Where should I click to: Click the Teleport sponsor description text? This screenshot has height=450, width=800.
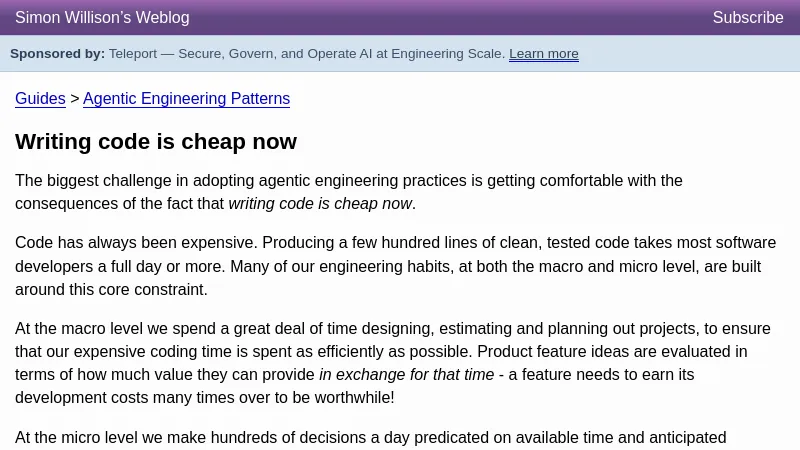[306, 54]
